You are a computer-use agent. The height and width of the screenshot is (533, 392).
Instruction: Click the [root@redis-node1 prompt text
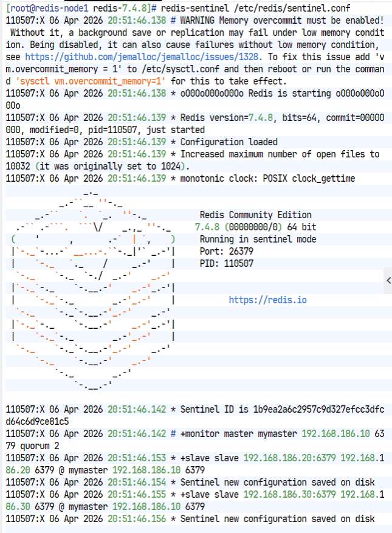pyautogui.click(x=47, y=8)
